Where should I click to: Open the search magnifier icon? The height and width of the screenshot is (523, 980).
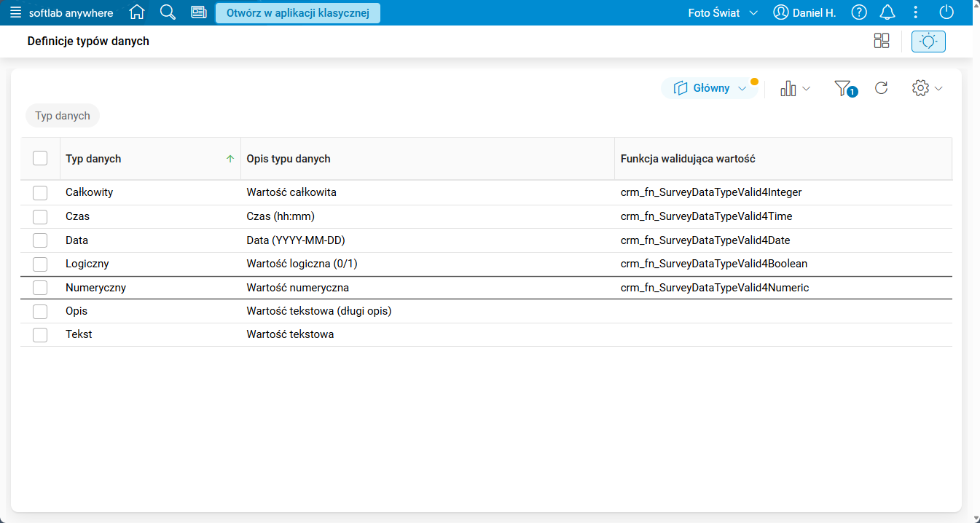168,12
